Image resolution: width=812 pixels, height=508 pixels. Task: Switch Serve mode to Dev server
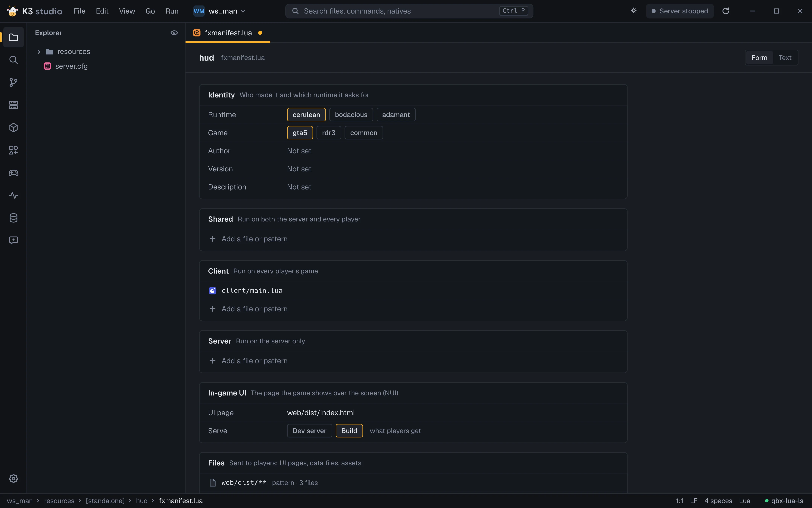click(309, 431)
